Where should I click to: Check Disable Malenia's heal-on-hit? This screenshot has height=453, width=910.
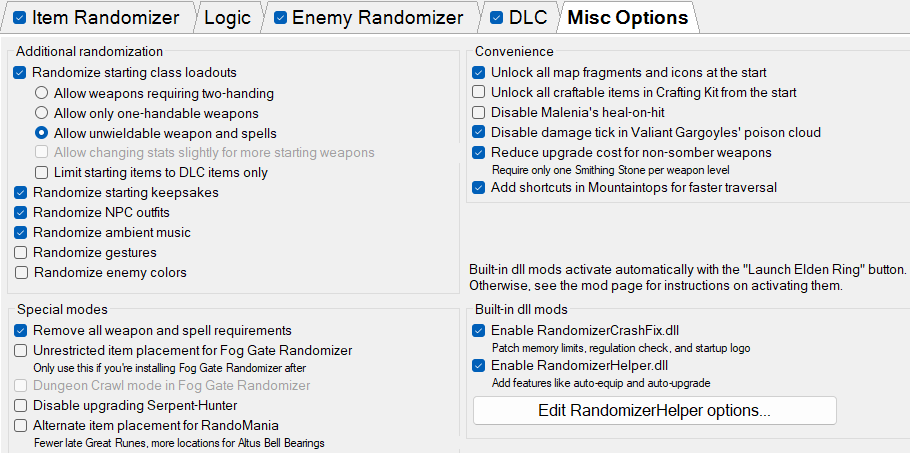coord(479,113)
